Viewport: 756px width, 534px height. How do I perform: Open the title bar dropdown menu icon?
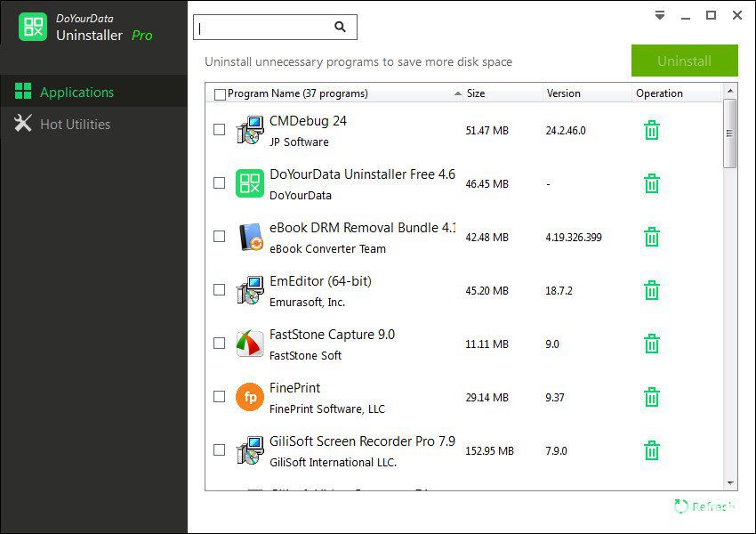[660, 15]
